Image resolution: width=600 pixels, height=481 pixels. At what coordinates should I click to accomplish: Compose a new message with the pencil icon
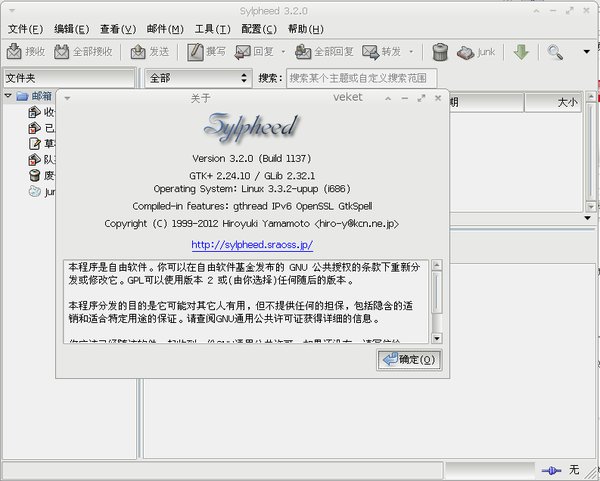195,52
